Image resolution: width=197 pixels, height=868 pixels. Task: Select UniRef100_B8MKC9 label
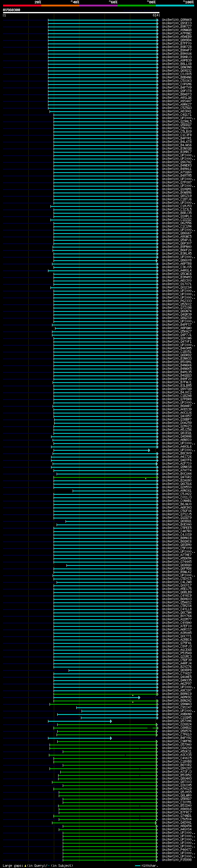tap(177, 694)
